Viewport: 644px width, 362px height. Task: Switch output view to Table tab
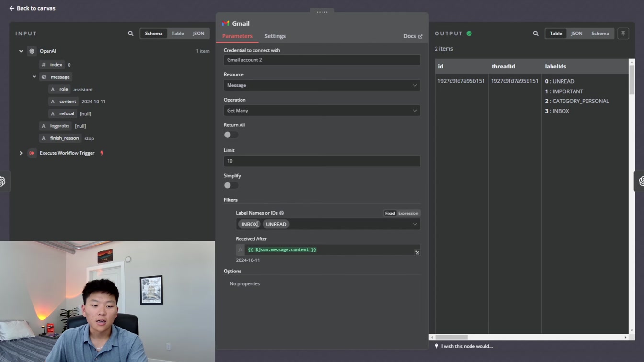pos(556,34)
